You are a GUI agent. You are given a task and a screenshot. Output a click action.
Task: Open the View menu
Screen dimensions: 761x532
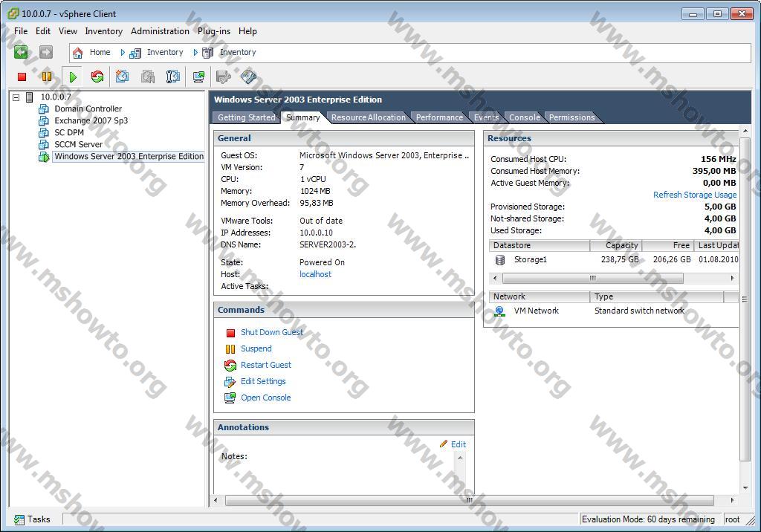point(68,31)
